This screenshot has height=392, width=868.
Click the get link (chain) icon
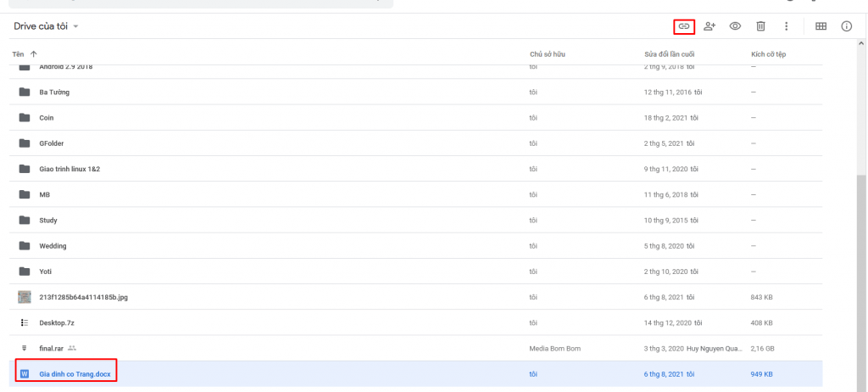click(x=684, y=26)
